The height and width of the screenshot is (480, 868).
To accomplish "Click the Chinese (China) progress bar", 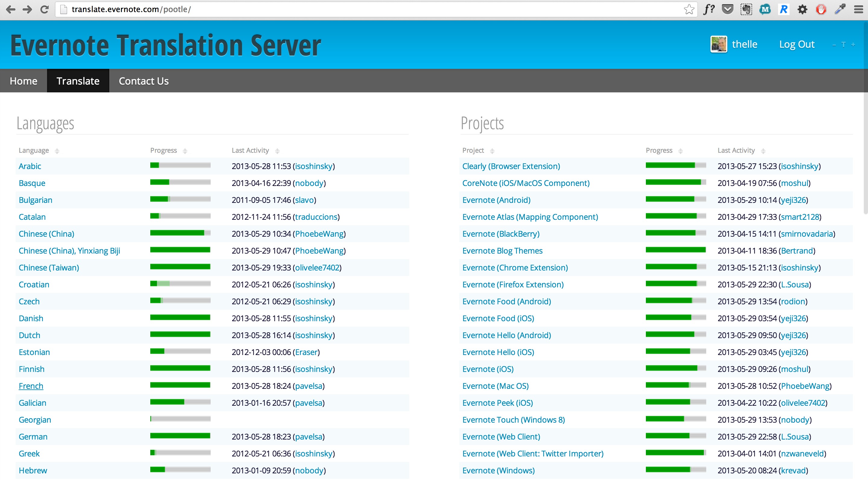I will tap(180, 233).
